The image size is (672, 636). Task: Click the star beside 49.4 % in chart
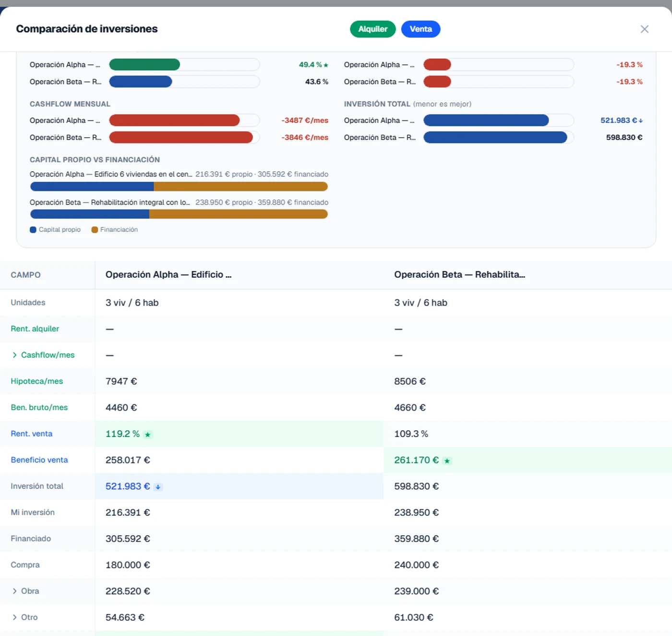[326, 65]
